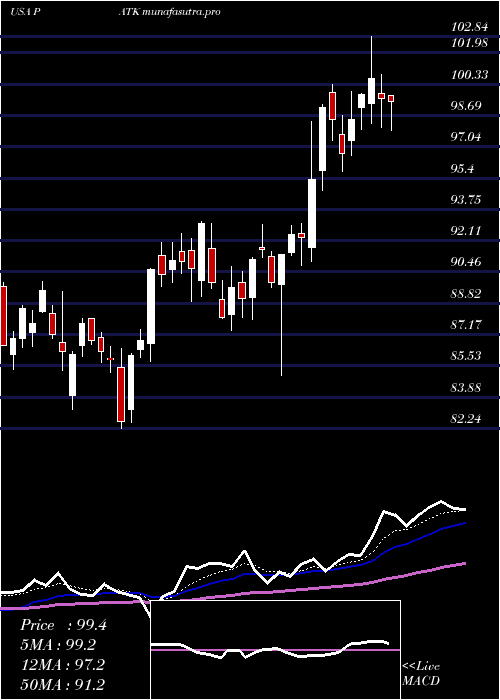Click the 93.75 price axis label

coord(466,200)
